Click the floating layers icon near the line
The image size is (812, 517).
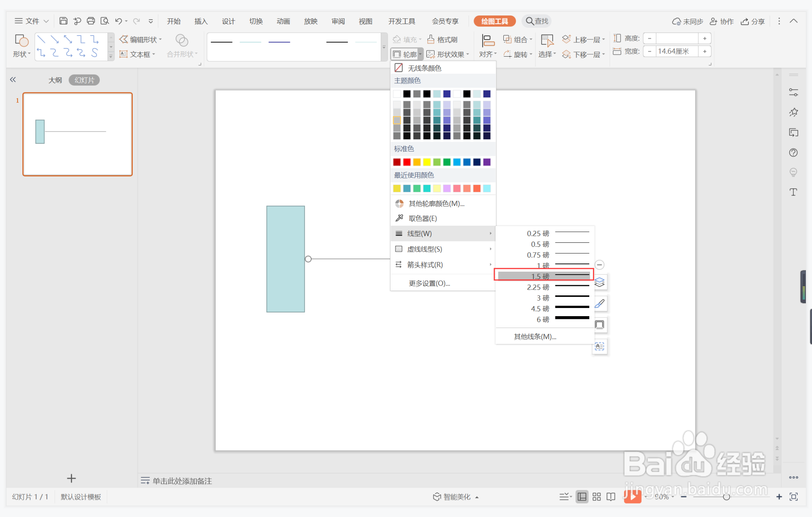click(599, 282)
